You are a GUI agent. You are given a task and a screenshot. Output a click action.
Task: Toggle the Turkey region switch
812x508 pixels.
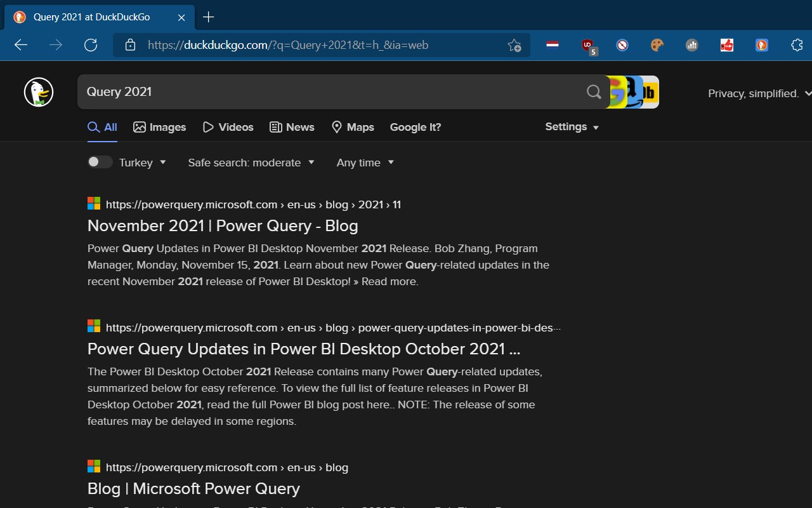pos(100,162)
